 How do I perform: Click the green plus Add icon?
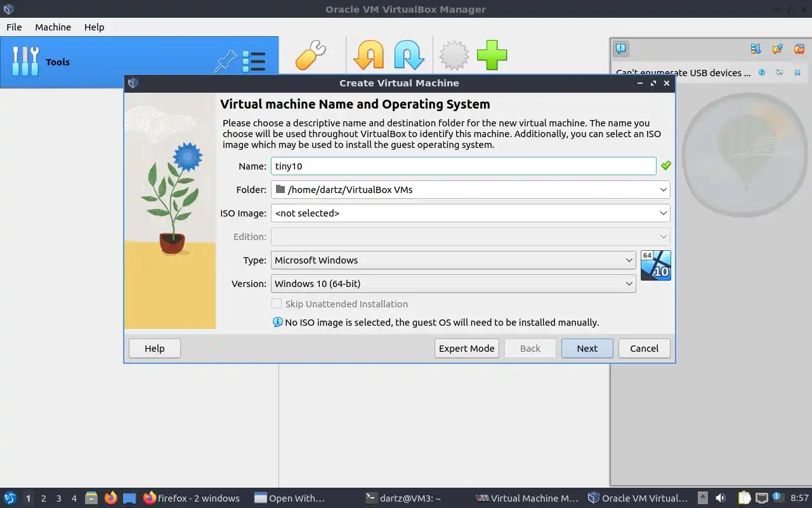pos(492,55)
